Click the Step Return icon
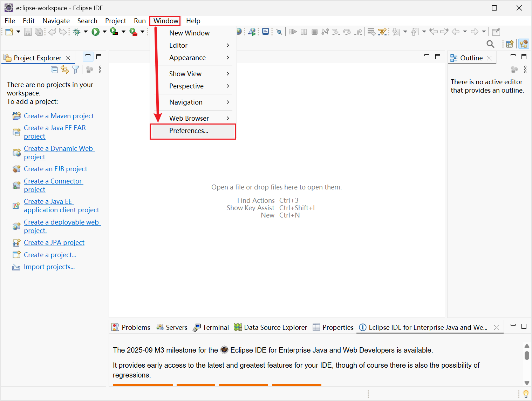 358,32
